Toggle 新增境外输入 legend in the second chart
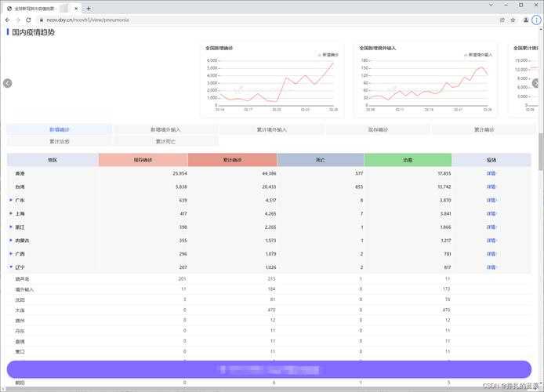This screenshot has width=544, height=392. click(x=478, y=55)
